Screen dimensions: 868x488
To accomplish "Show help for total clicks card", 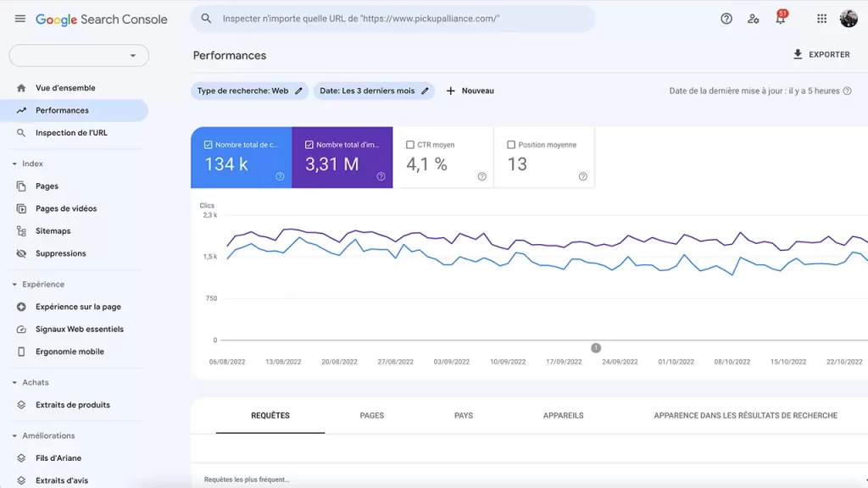I will [x=280, y=176].
